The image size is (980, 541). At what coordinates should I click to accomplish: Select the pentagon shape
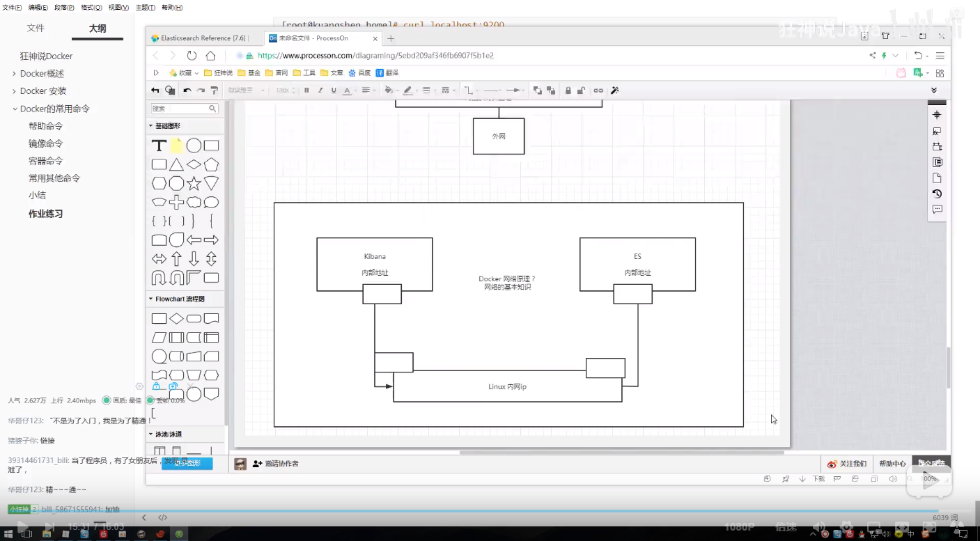(x=211, y=165)
